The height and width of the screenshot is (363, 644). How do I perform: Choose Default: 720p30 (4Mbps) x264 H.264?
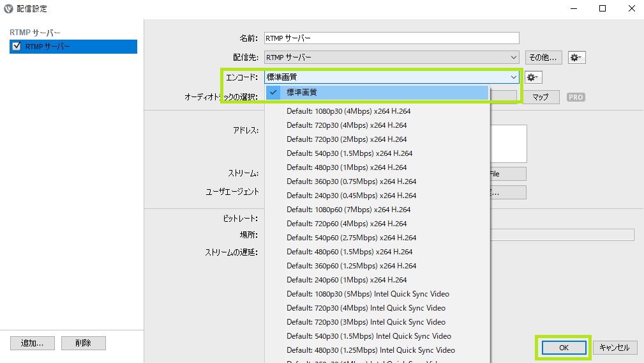(377, 125)
